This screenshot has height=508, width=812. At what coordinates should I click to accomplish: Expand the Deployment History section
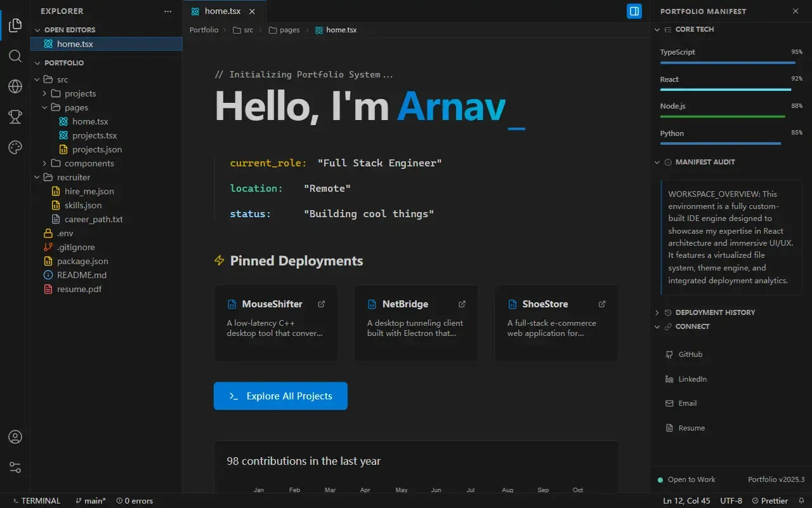(731, 312)
